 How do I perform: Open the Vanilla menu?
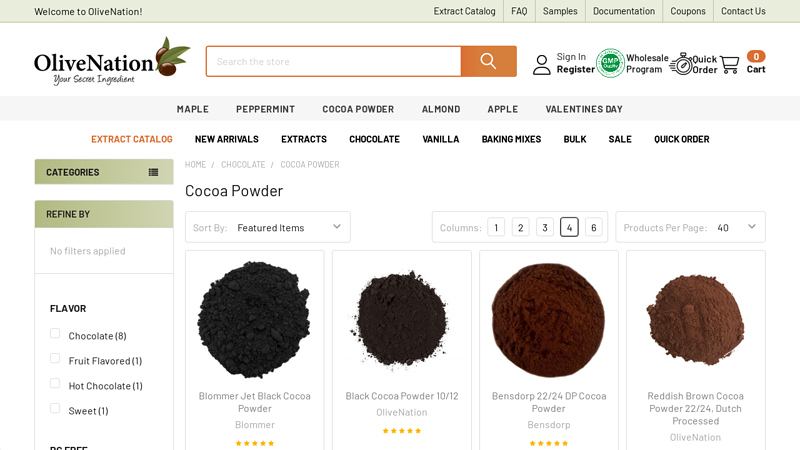point(441,139)
